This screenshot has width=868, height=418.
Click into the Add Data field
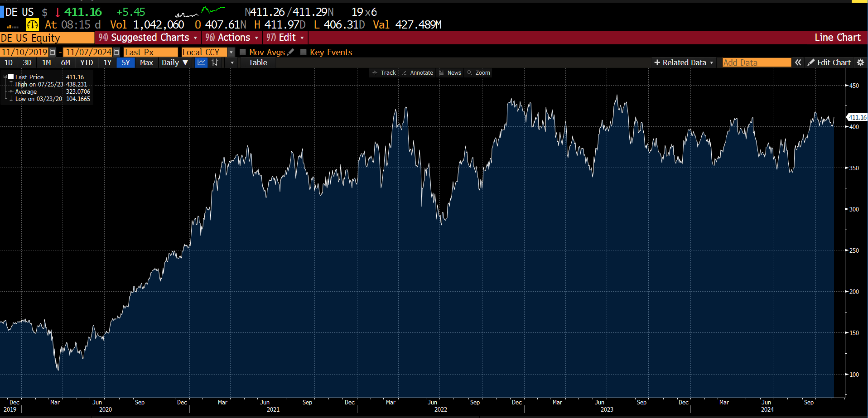(x=756, y=62)
